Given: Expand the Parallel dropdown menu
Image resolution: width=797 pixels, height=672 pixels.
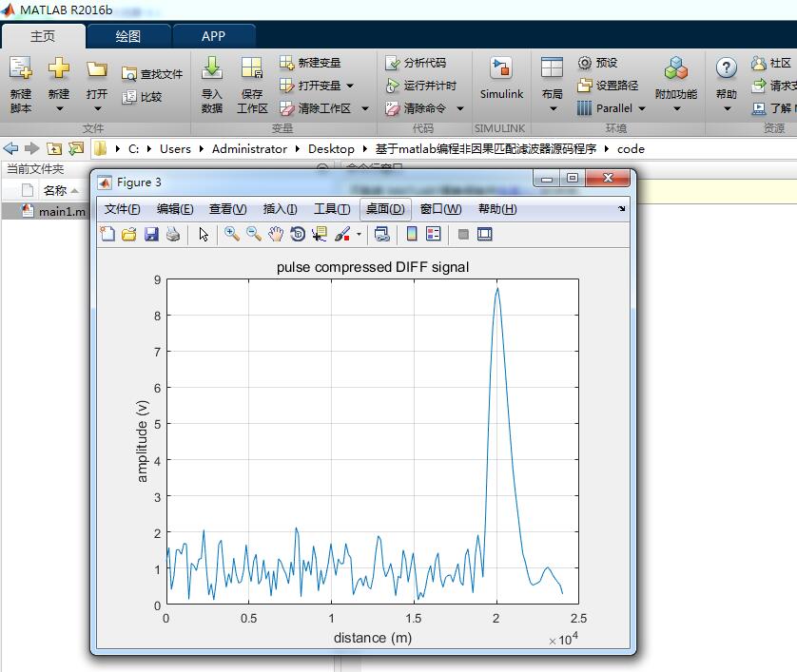Looking at the screenshot, I should coord(641,108).
